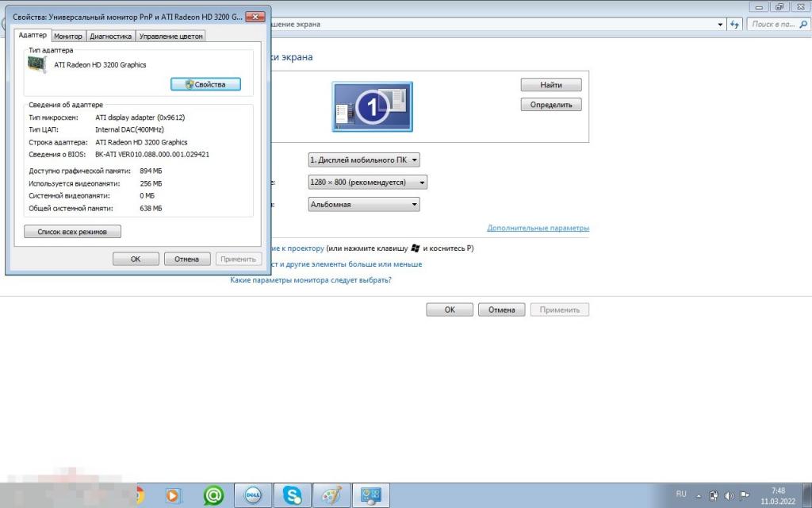Click the 0 МБ system video memory value

coord(147,196)
